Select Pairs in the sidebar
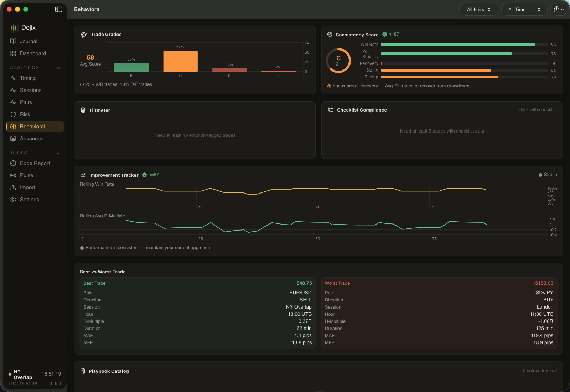This screenshot has width=570, height=392. [26, 102]
